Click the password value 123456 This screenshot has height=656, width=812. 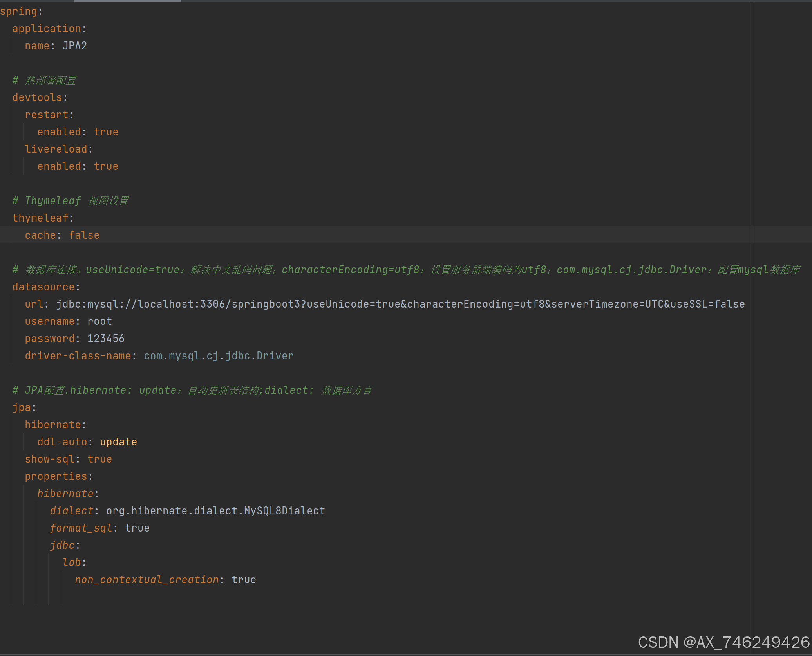tap(106, 338)
